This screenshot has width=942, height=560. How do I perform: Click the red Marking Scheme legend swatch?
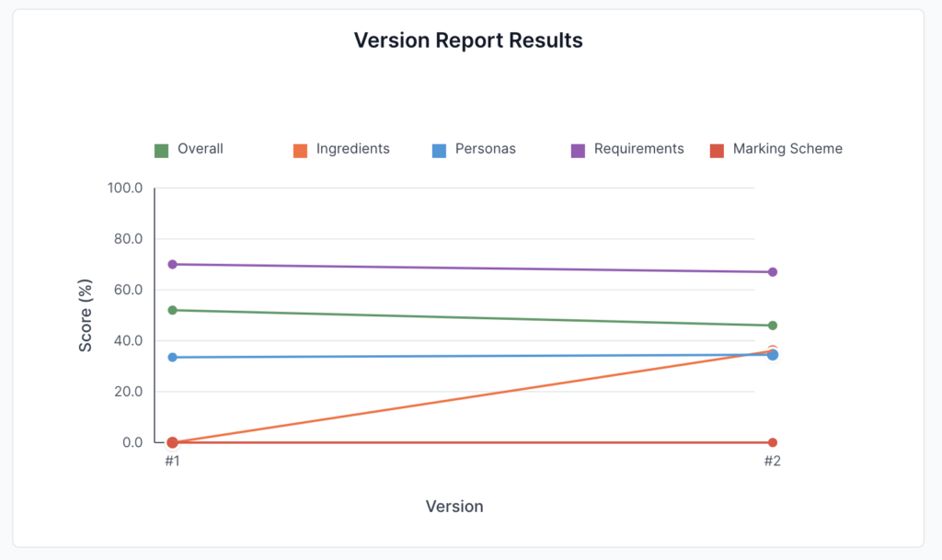click(x=717, y=150)
